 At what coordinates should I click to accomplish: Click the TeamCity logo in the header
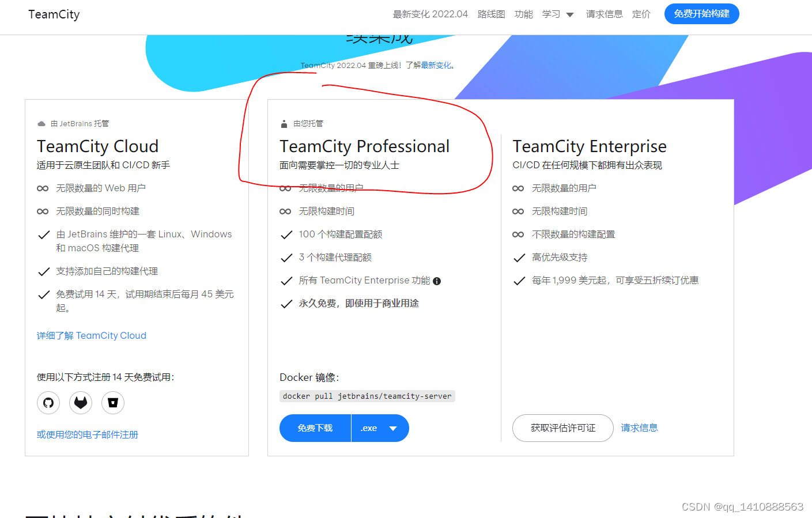54,14
